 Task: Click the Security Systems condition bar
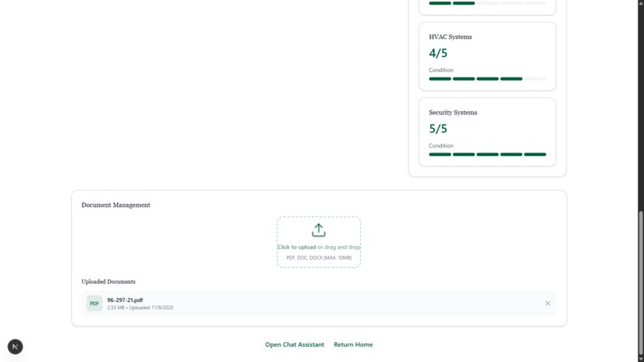[x=487, y=154]
